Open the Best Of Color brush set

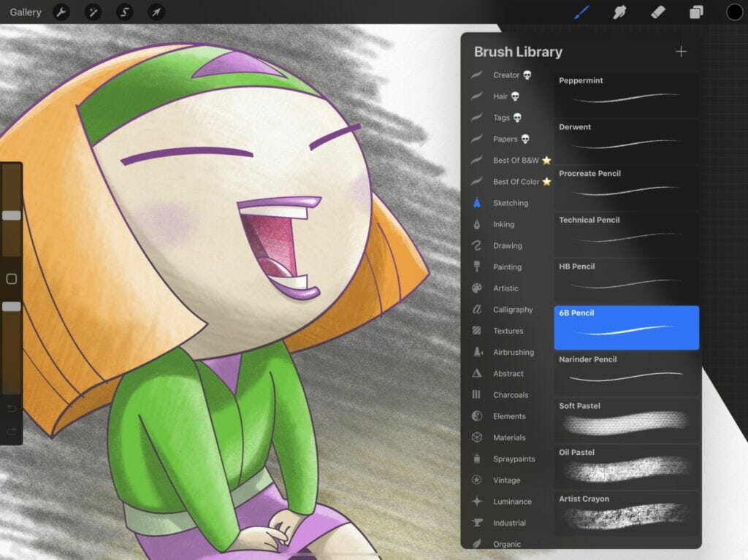coord(509,182)
